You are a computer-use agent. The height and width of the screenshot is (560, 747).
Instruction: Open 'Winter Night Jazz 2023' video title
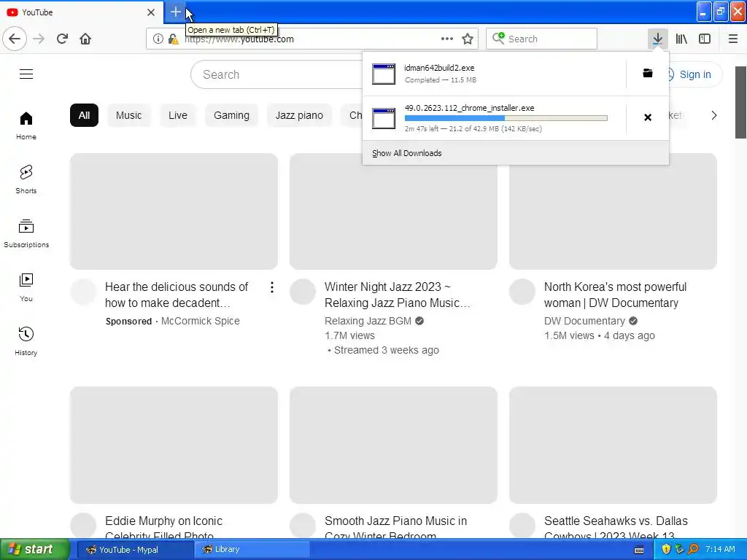point(398,295)
